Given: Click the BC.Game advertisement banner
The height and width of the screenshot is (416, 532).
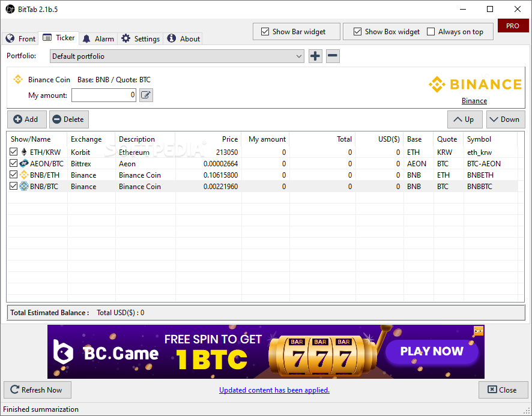Looking at the screenshot, I should (x=265, y=352).
